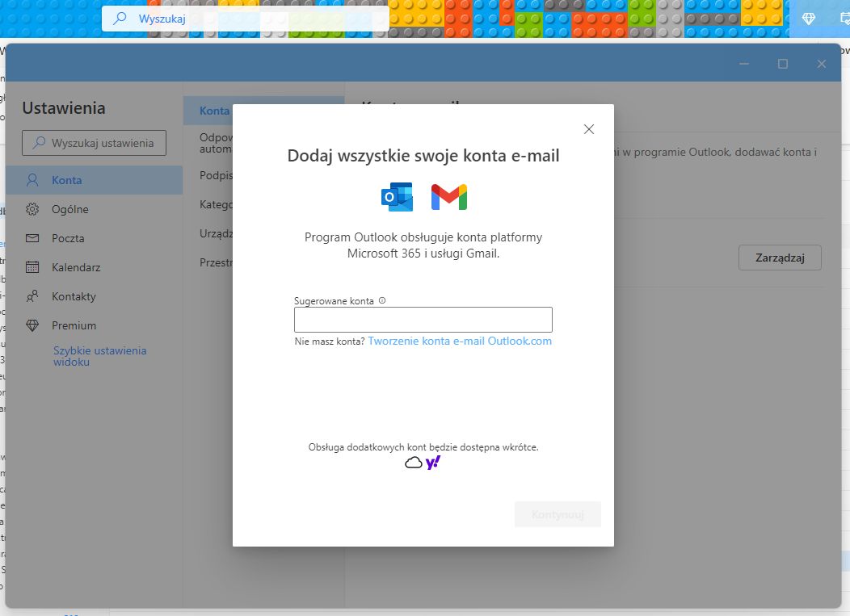Open Ogólne settings category
Viewport: 850px width, 616px height.
(95, 209)
